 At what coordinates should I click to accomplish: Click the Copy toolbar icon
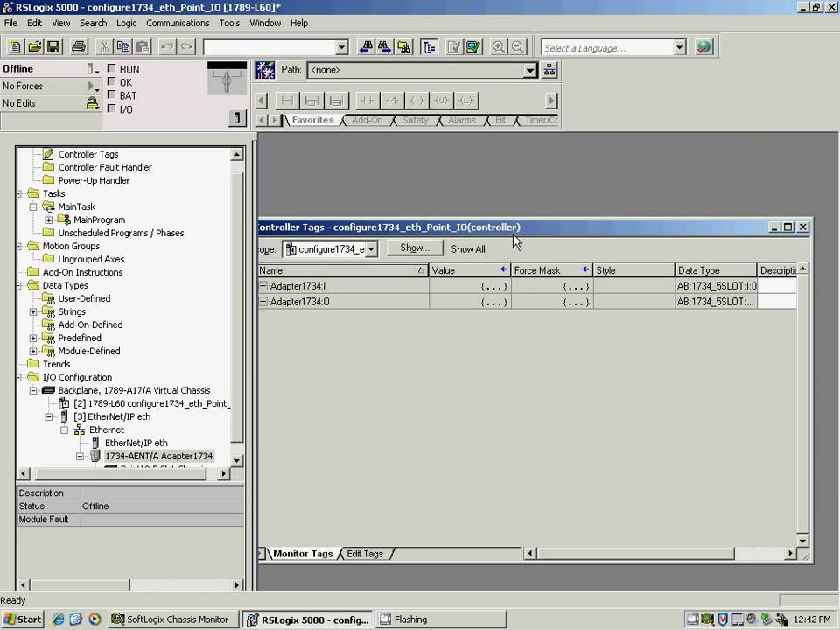tap(123, 47)
